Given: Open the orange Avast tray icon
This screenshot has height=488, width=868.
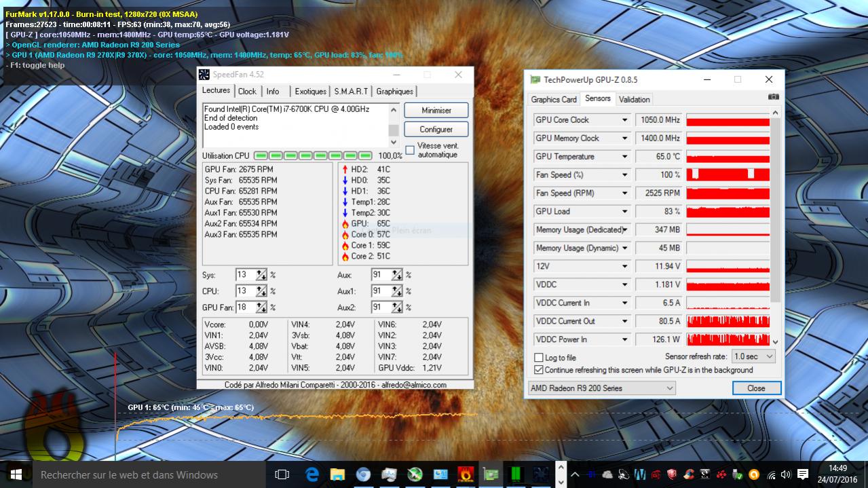Looking at the screenshot, I should 754,474.
